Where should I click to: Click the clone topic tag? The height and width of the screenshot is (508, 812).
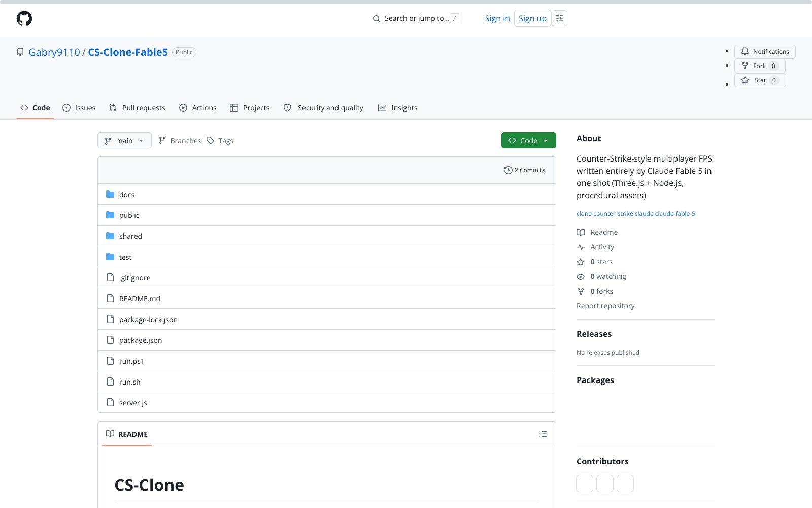[x=584, y=214]
